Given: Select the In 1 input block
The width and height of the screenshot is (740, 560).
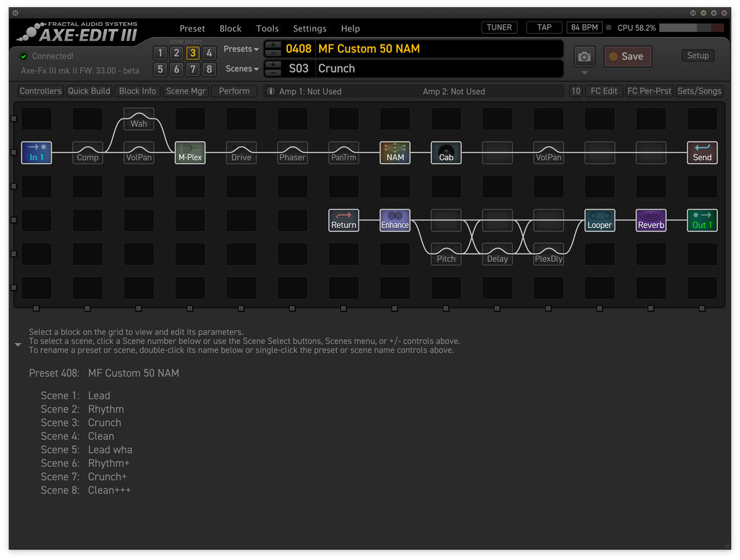Looking at the screenshot, I should point(36,152).
